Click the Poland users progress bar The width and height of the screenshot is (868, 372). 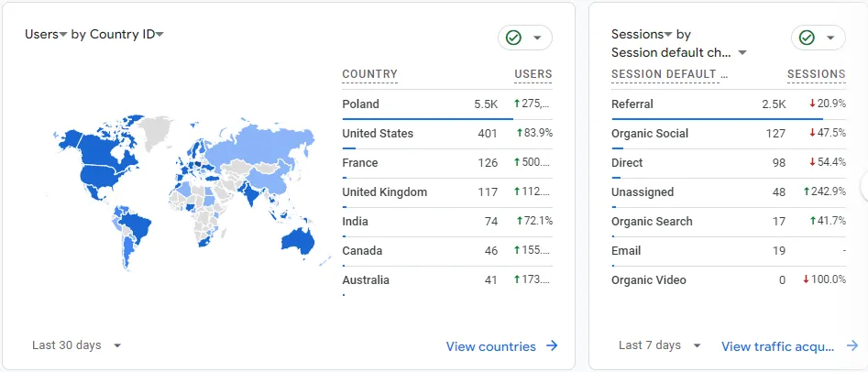(427, 118)
